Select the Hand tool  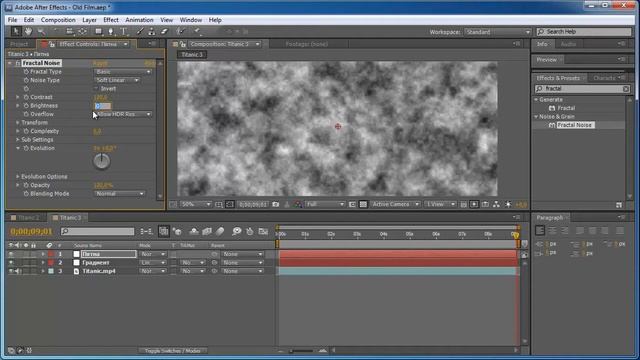click(x=28, y=31)
